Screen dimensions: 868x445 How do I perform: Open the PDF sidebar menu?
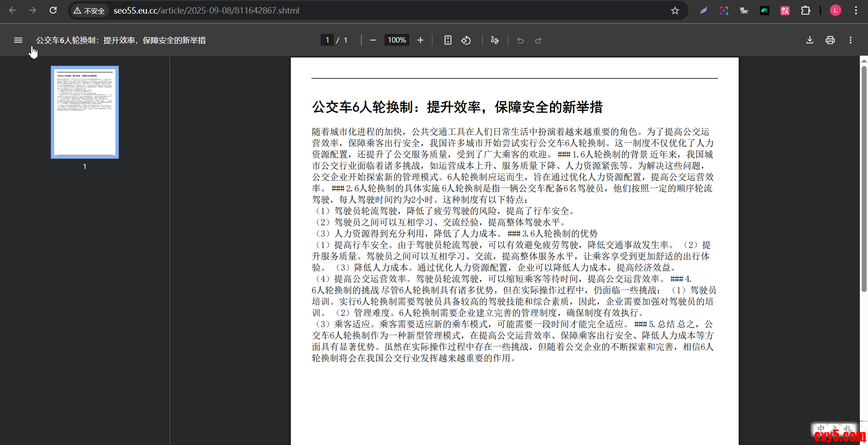point(18,40)
